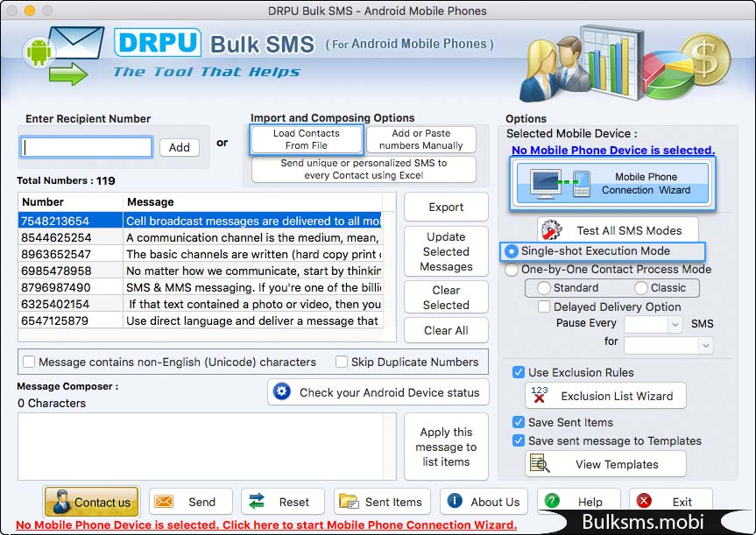Click the blue info icon on About Us
The width and height of the screenshot is (756, 535).
pos(454,501)
